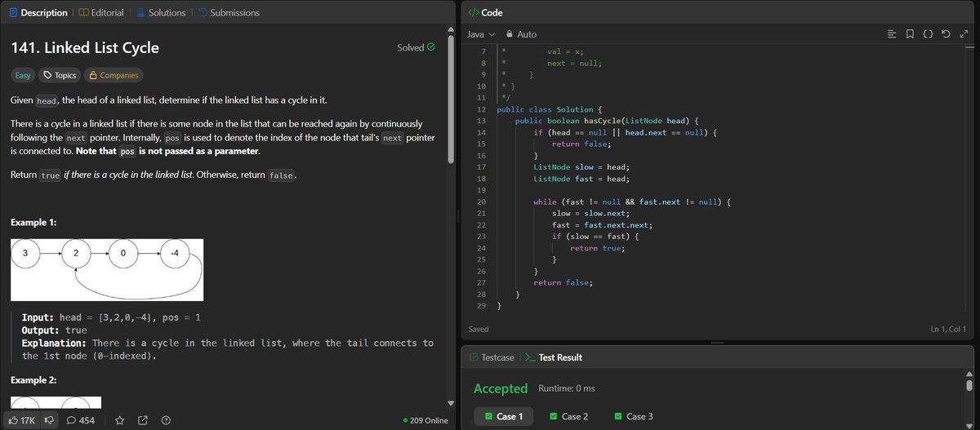Switch to the Testcase tab

coord(492,357)
